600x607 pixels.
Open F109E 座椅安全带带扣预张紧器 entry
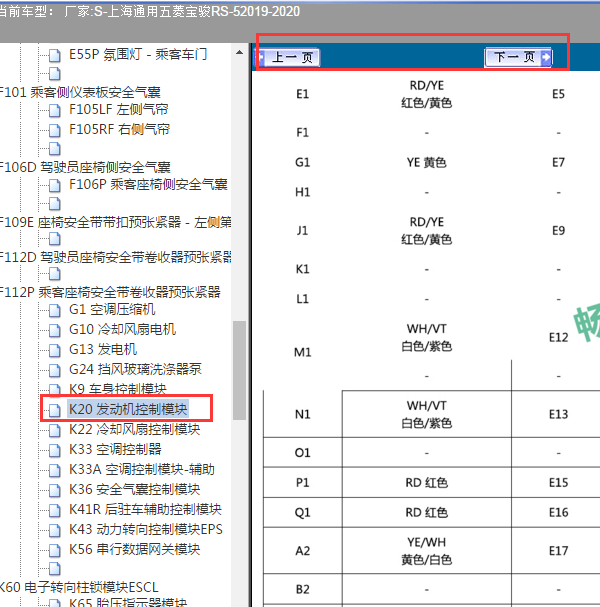pyautogui.click(x=116, y=222)
